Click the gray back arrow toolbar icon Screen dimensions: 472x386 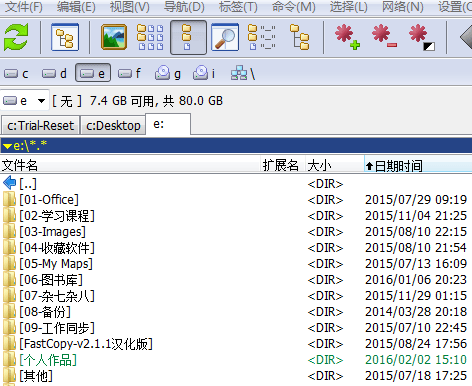click(466, 37)
